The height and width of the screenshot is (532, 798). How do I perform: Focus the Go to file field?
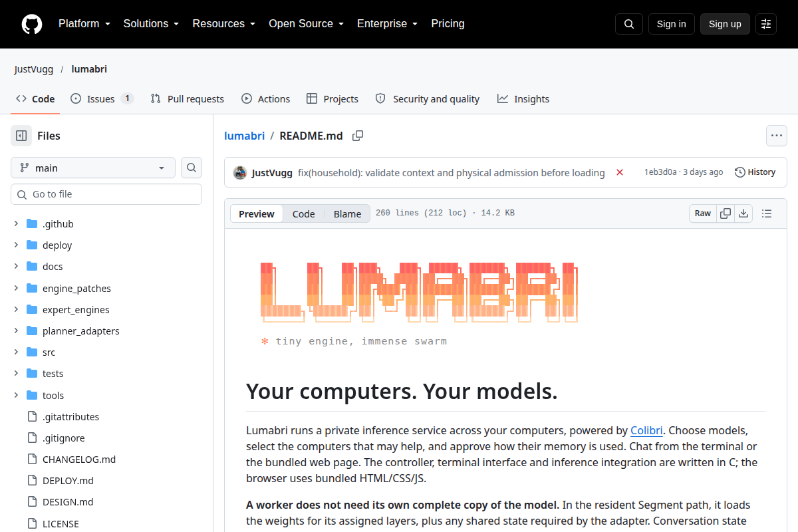106,194
